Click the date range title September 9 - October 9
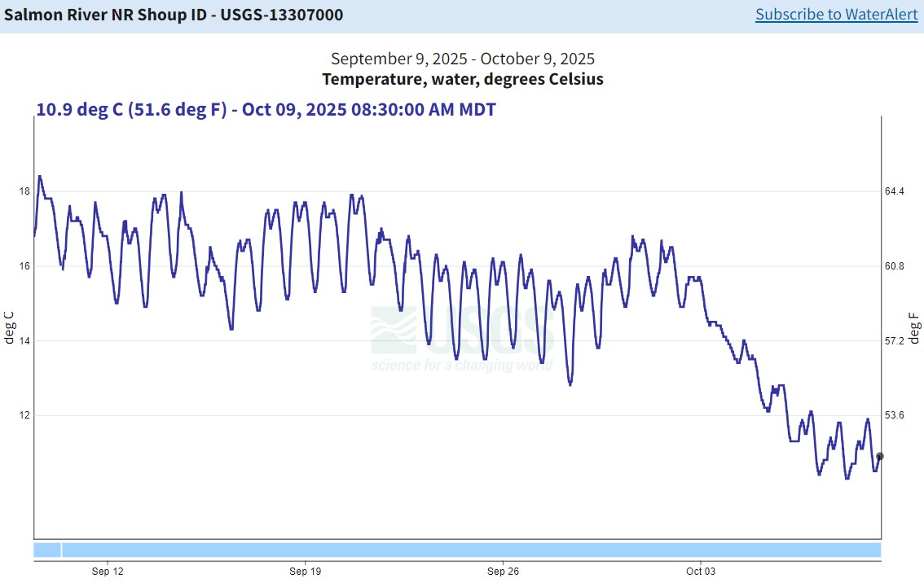 [462, 58]
